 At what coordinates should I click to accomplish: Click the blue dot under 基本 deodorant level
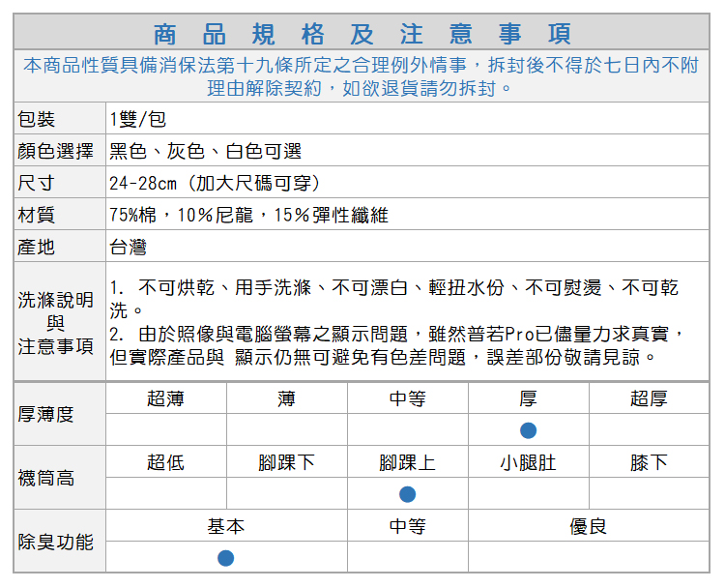[225, 558]
